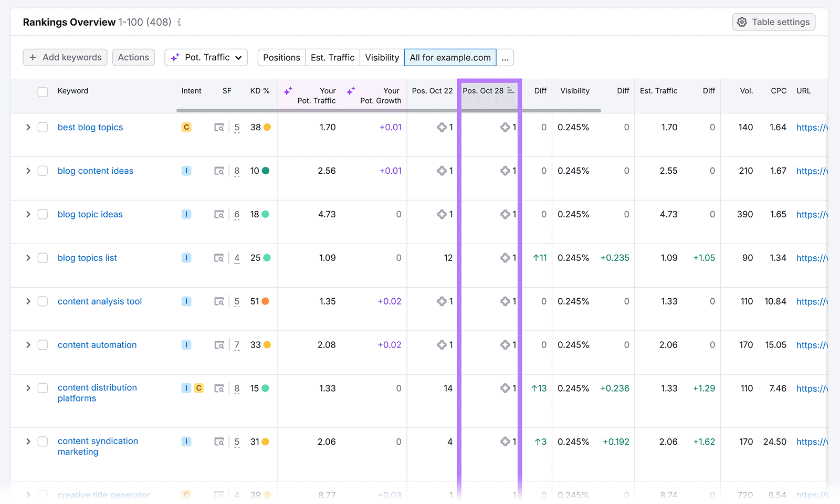The width and height of the screenshot is (840, 504).
Task: Toggle the select-all checkbox in the table header
Action: click(43, 91)
